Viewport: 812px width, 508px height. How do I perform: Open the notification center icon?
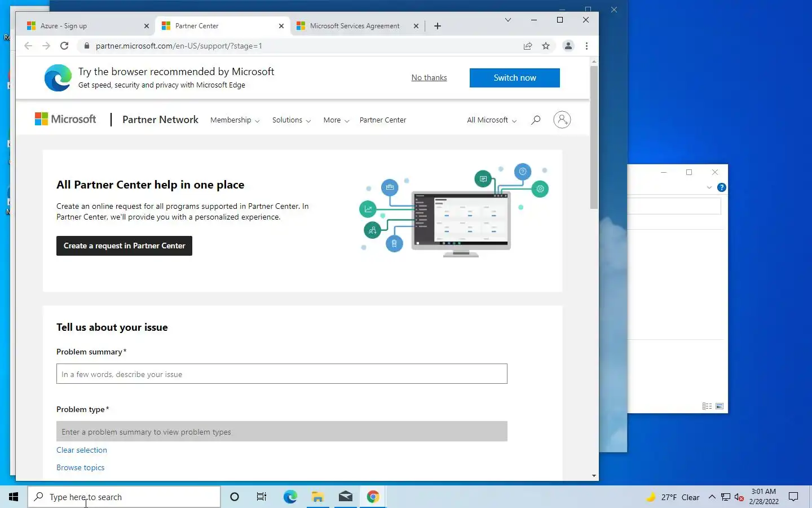[x=793, y=497]
